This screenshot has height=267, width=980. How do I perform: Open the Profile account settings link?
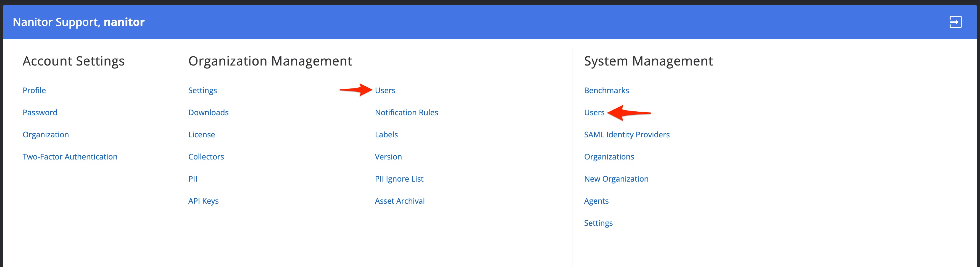pyautogui.click(x=34, y=90)
